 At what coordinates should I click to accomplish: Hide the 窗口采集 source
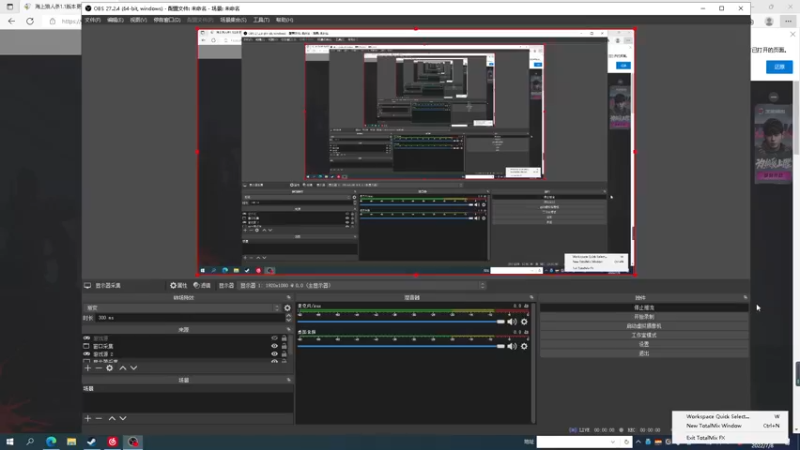(274, 346)
